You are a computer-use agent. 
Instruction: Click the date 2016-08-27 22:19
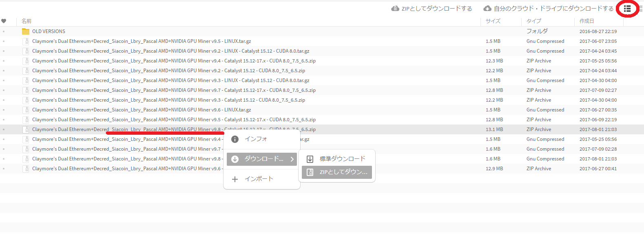point(598,31)
